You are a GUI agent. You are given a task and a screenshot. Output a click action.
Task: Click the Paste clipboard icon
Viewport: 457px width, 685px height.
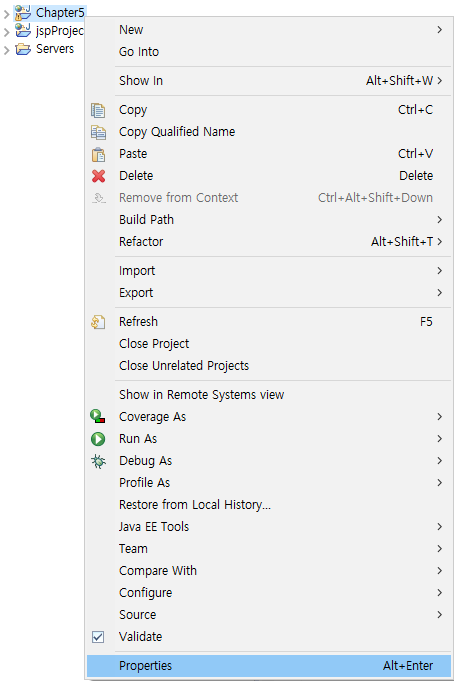click(x=98, y=154)
